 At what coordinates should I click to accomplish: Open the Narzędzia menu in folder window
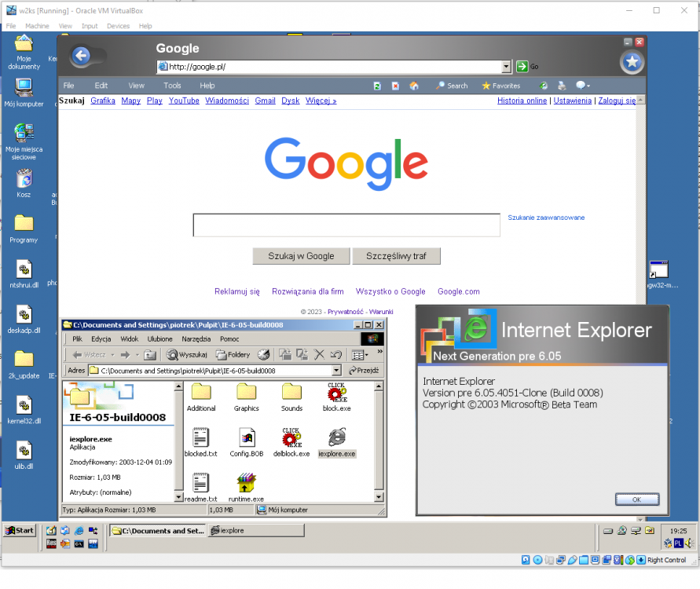(196, 339)
